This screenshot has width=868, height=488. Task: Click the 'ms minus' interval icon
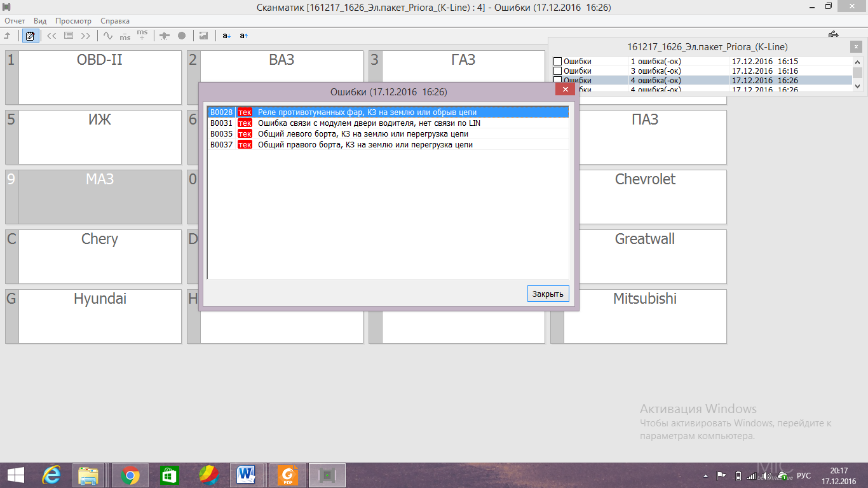pyautogui.click(x=125, y=36)
